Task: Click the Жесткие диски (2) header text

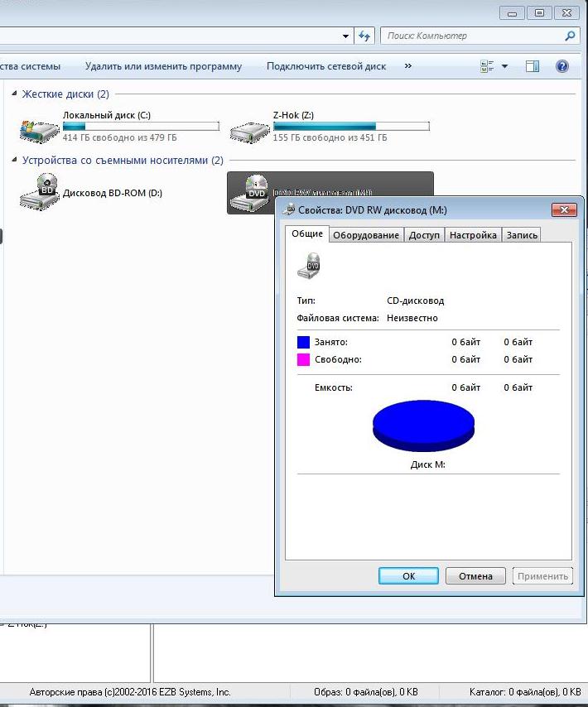Action: [65, 94]
